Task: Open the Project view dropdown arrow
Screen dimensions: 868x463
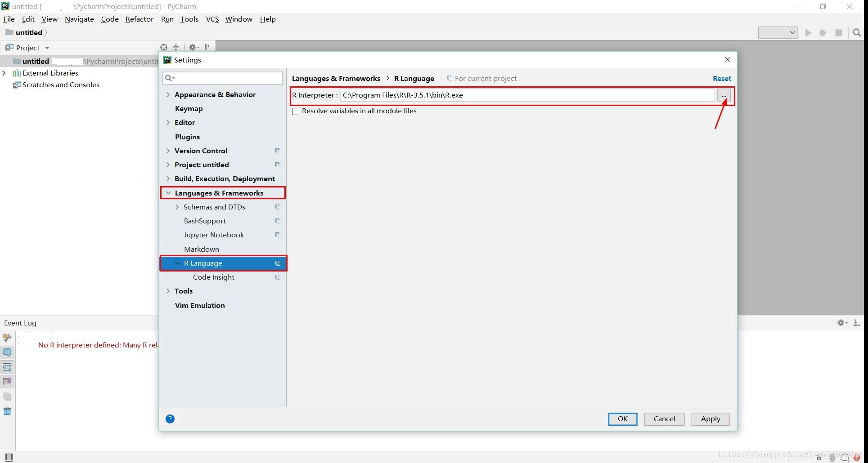Action: 47,48
